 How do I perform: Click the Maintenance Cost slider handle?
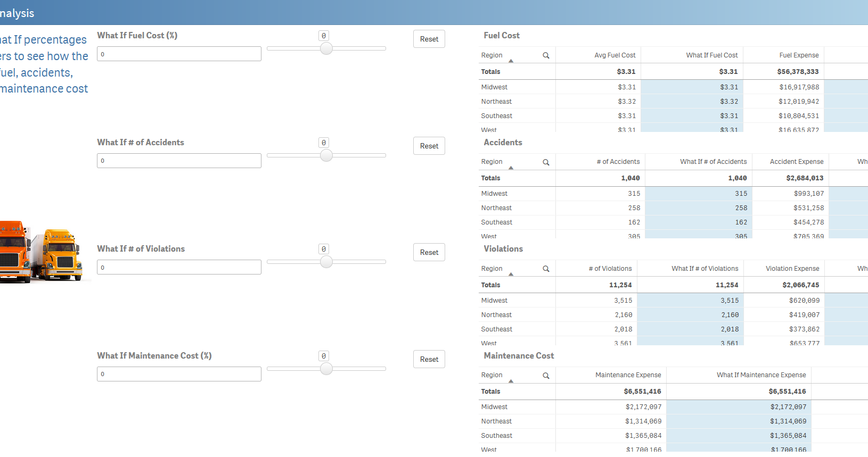tap(326, 369)
